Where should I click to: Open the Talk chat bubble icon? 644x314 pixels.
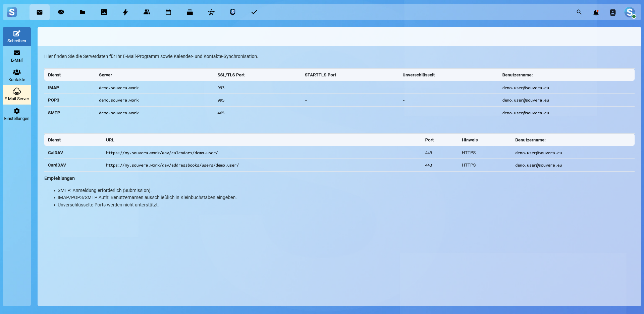[61, 12]
